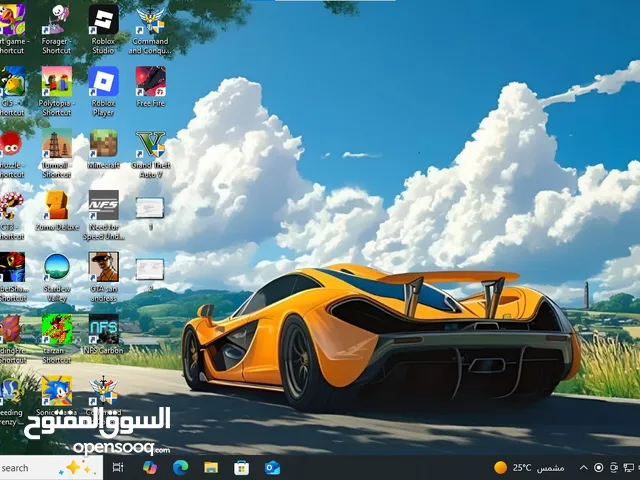Open the network status tray icon
The image size is (640, 480).
629,468
